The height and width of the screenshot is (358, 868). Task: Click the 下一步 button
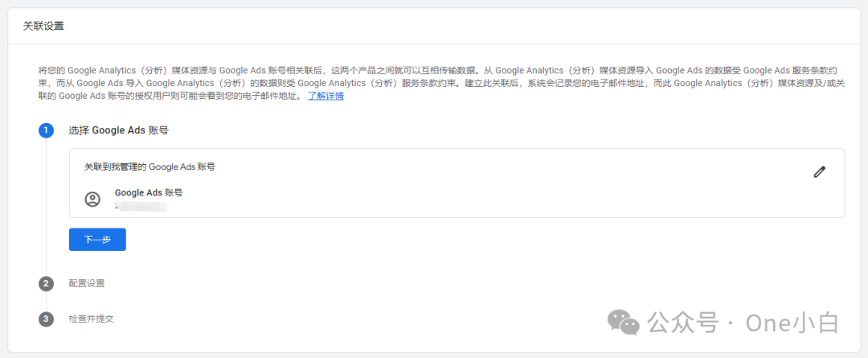coord(97,240)
